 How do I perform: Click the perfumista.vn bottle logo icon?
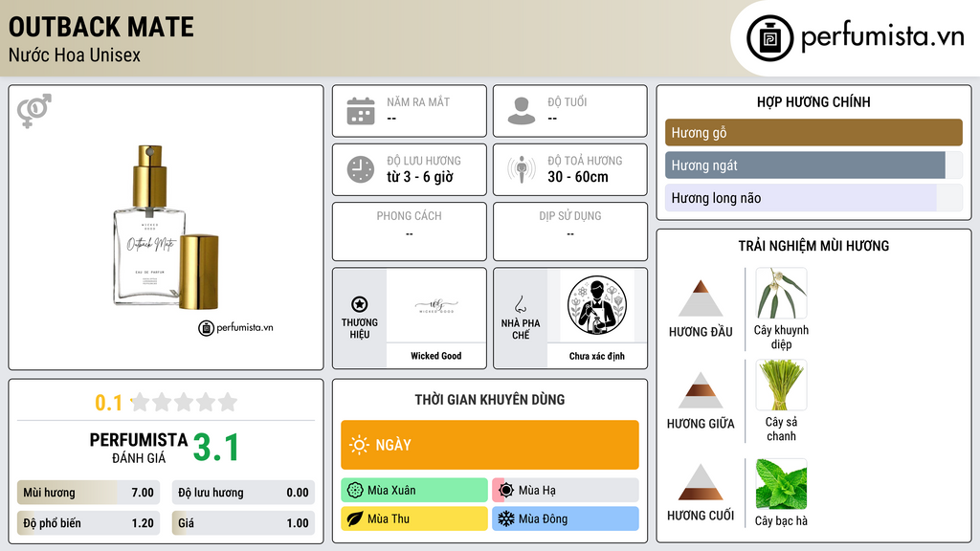[769, 38]
